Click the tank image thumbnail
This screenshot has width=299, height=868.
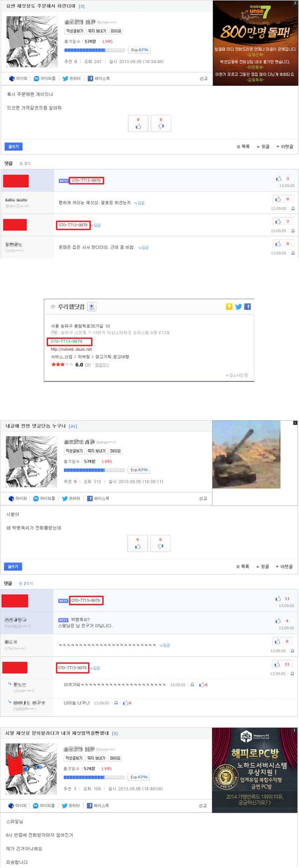pos(246,455)
